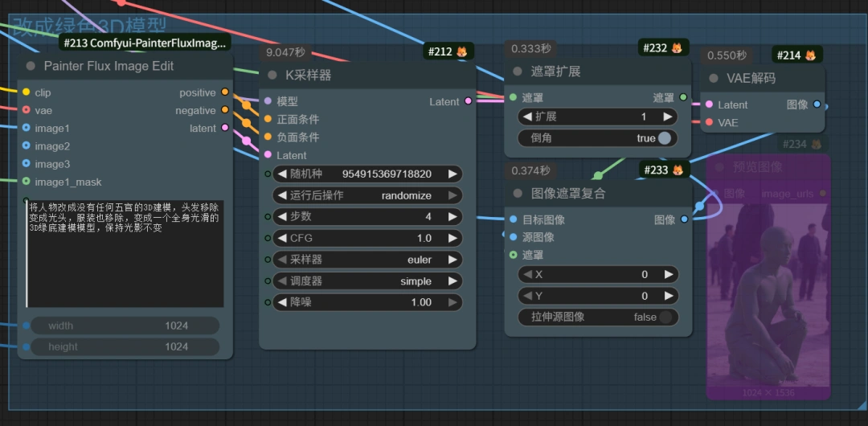The image size is (868, 426).
Task: Decrease 随机种 seed with left arrow
Action: 282,174
